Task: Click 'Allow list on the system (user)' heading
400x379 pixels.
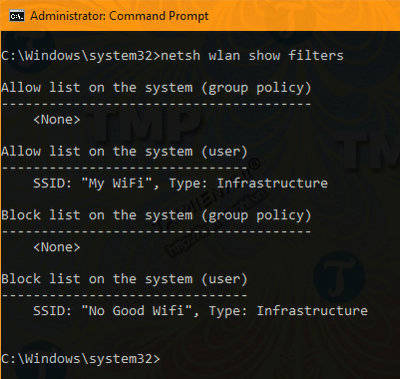Action: click(124, 152)
